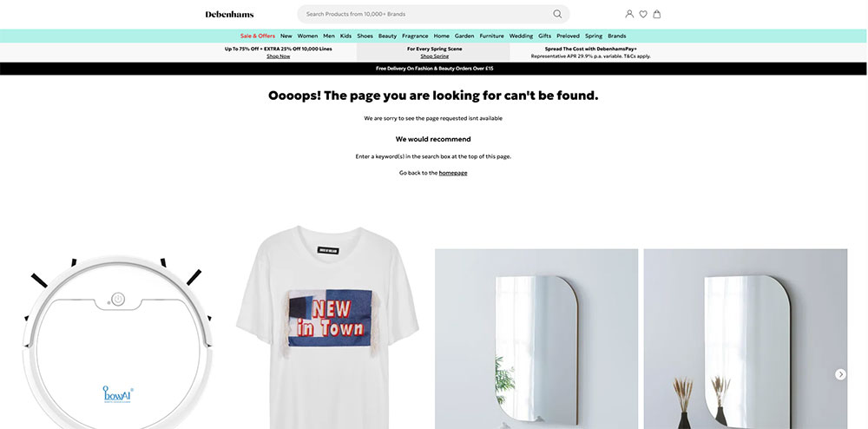Viewport: 868px width, 429px height.
Task: Open the Women menu
Action: [x=307, y=36]
